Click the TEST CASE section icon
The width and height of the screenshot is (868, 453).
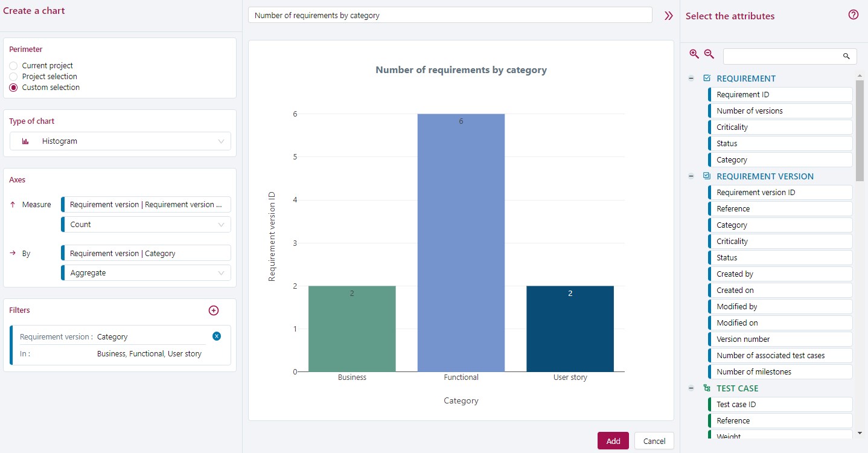click(707, 388)
